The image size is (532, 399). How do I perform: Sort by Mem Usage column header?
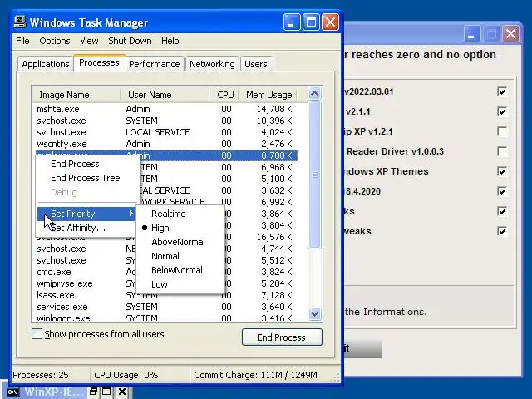click(x=268, y=95)
